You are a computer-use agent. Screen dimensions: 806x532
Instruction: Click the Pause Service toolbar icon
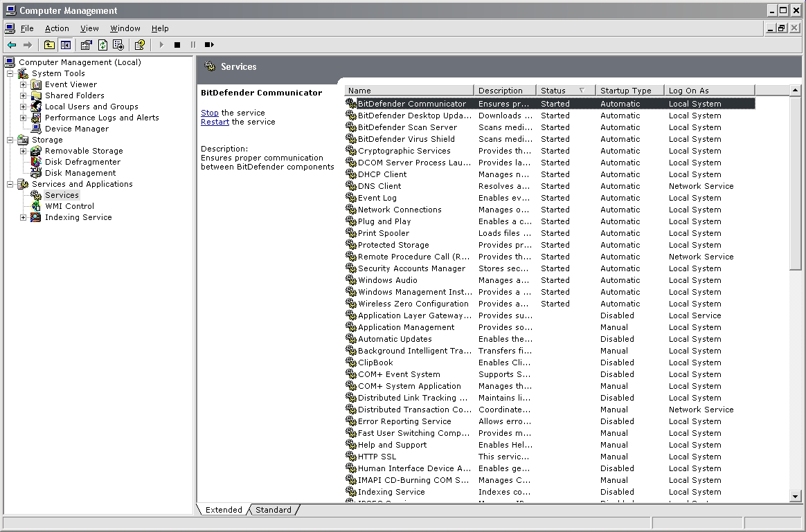tap(193, 45)
